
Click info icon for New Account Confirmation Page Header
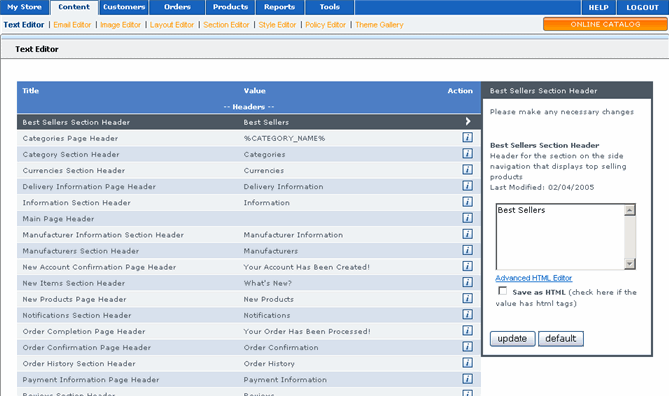coord(467,266)
